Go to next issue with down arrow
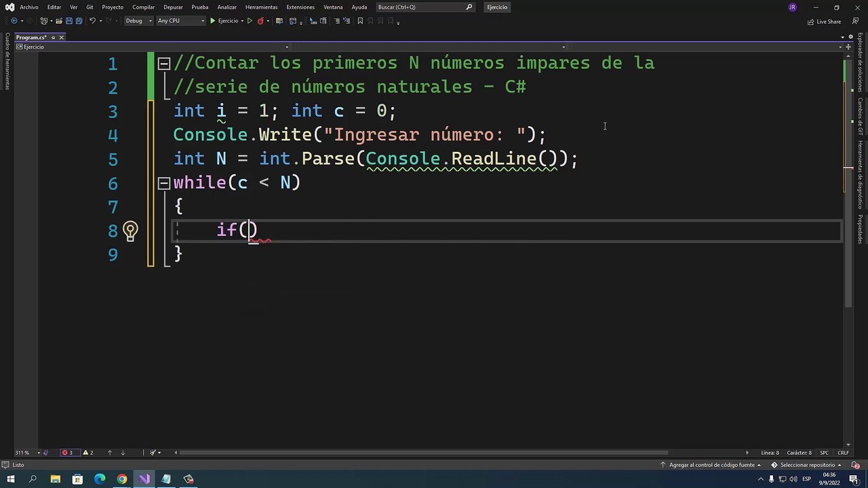 point(123,453)
